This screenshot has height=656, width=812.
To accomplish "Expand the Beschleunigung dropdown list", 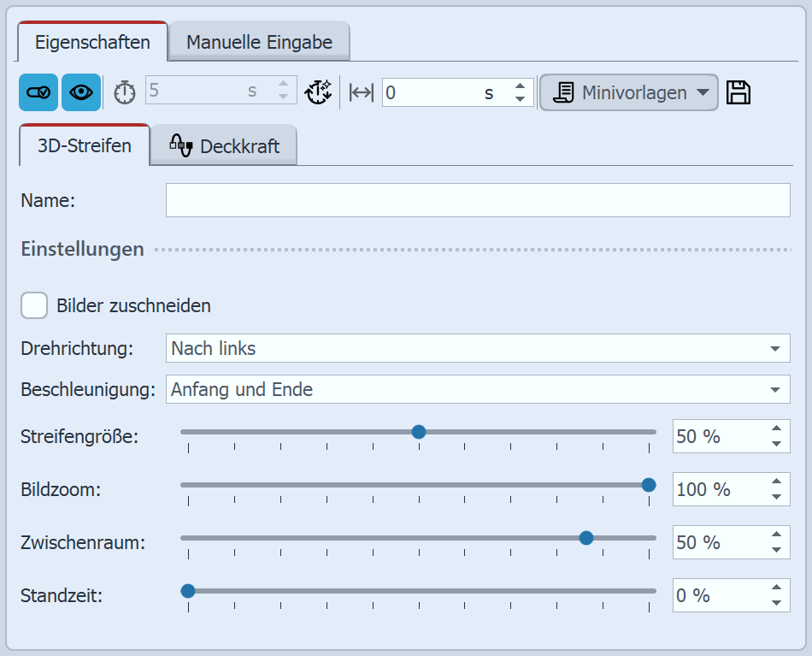I will pos(477,390).
